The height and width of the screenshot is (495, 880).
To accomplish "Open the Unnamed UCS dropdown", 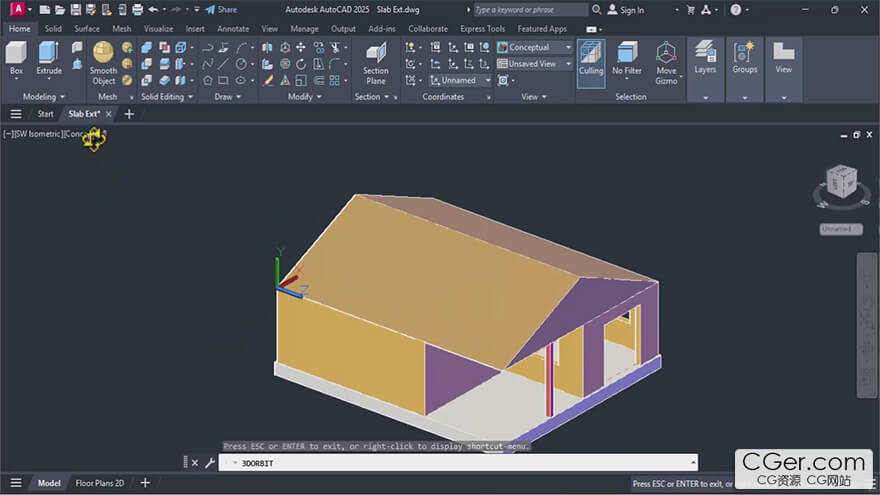I will pos(460,80).
